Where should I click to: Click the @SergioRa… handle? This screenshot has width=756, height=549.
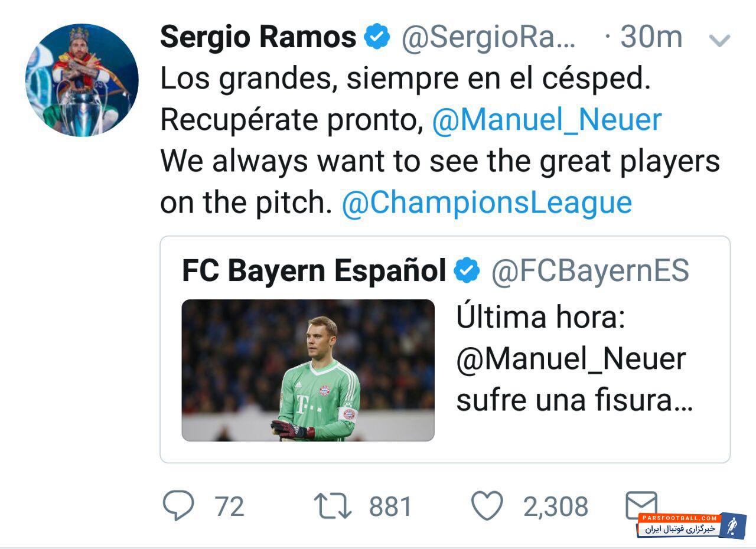point(488,37)
